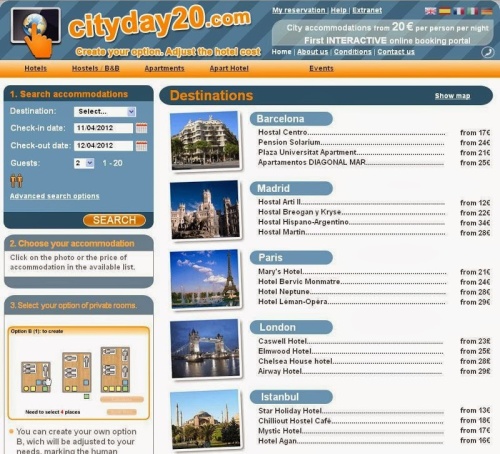Select the first room layout option
500x454 pixels.
coord(36,377)
